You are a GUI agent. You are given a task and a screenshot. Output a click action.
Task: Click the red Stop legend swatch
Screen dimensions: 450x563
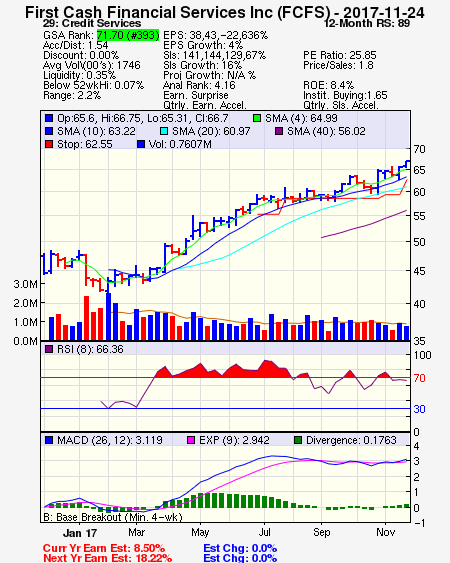pyautogui.click(x=49, y=144)
